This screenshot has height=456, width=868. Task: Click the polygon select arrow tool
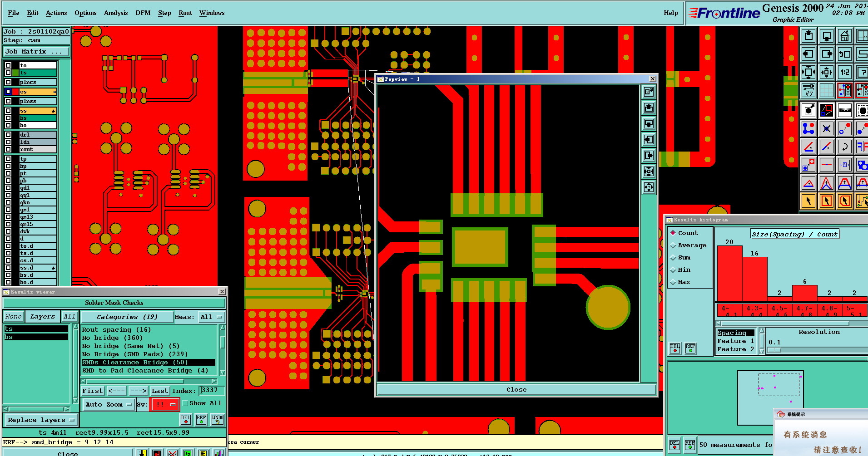pos(844,201)
